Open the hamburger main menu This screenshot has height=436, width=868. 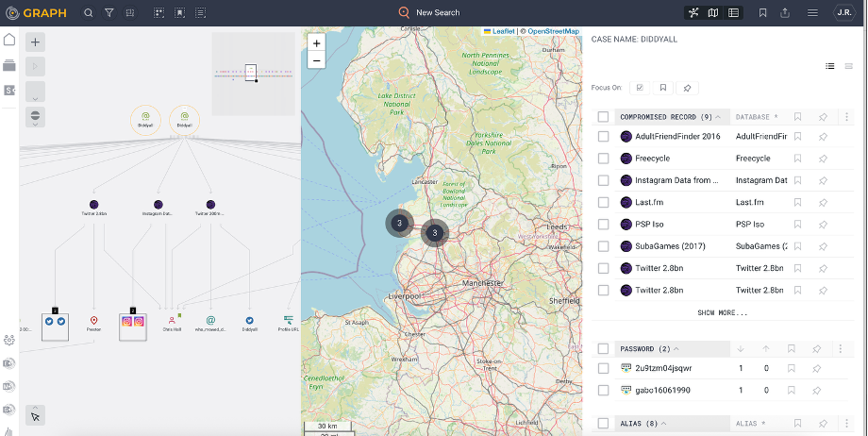(812, 13)
